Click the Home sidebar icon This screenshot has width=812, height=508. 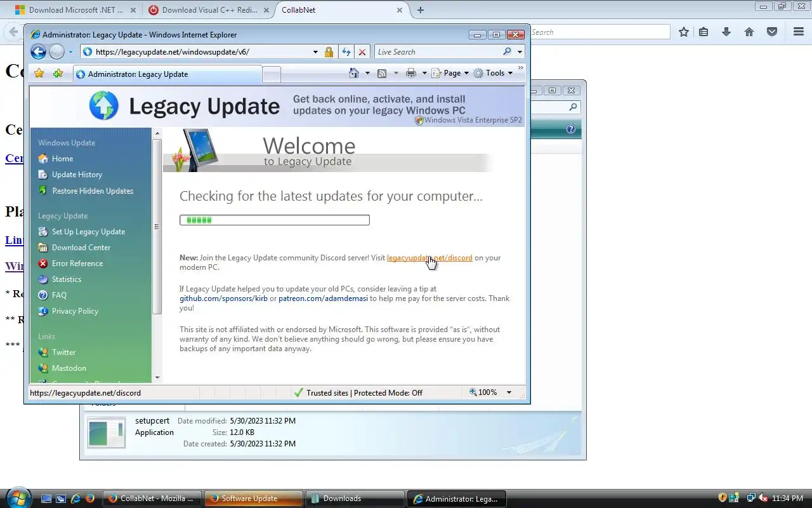(x=43, y=159)
